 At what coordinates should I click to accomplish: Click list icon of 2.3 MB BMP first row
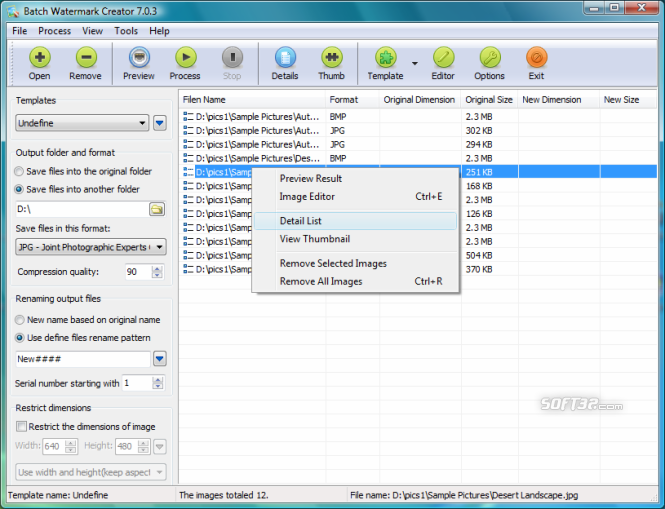coord(188,117)
